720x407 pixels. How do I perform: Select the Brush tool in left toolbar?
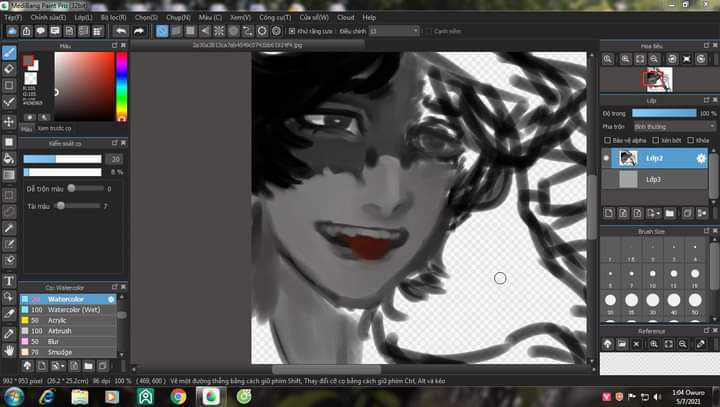tap(9, 53)
